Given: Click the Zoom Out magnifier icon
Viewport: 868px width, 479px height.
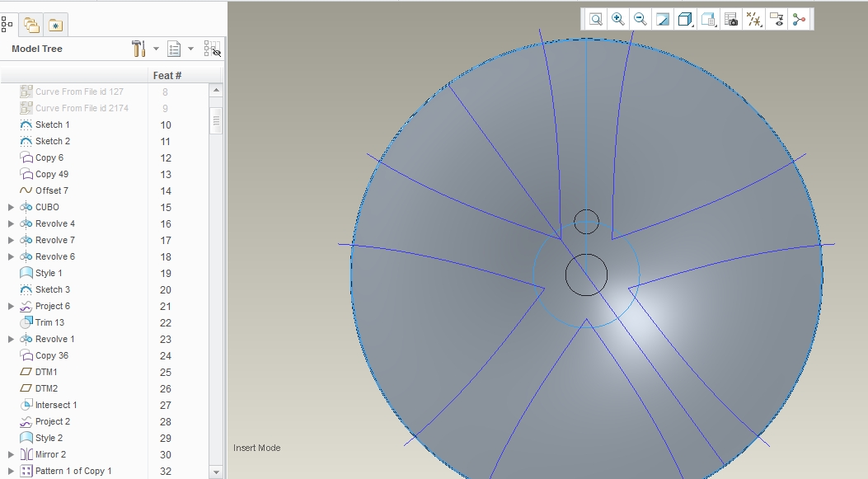Looking at the screenshot, I should click(x=640, y=20).
